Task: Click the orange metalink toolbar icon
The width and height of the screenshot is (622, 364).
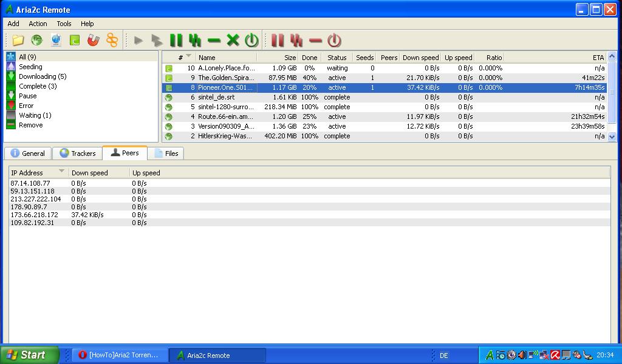Action: [112, 40]
